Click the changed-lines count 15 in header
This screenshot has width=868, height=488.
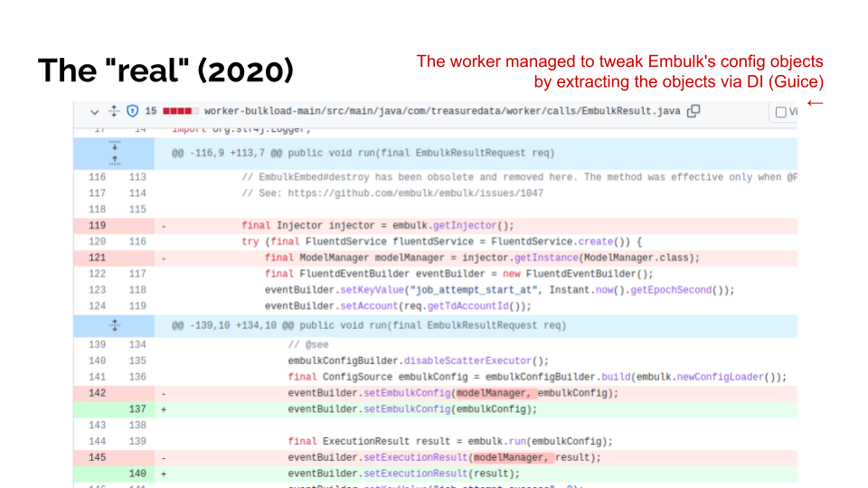(151, 111)
